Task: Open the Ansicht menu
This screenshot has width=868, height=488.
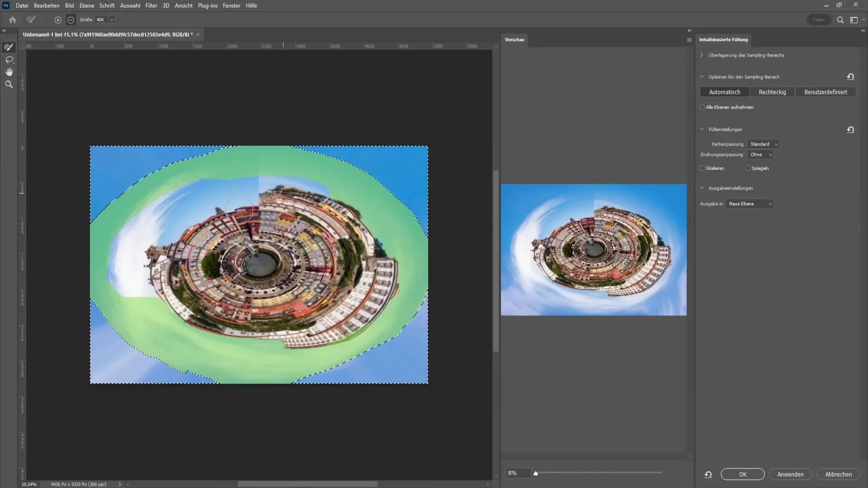Action: (x=184, y=5)
